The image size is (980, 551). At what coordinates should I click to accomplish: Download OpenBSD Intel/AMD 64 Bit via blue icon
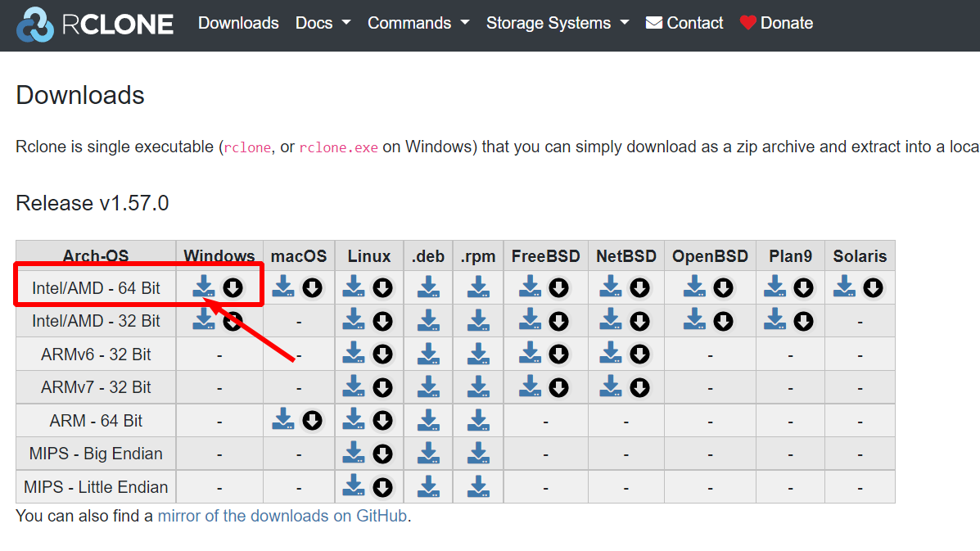[x=694, y=287]
